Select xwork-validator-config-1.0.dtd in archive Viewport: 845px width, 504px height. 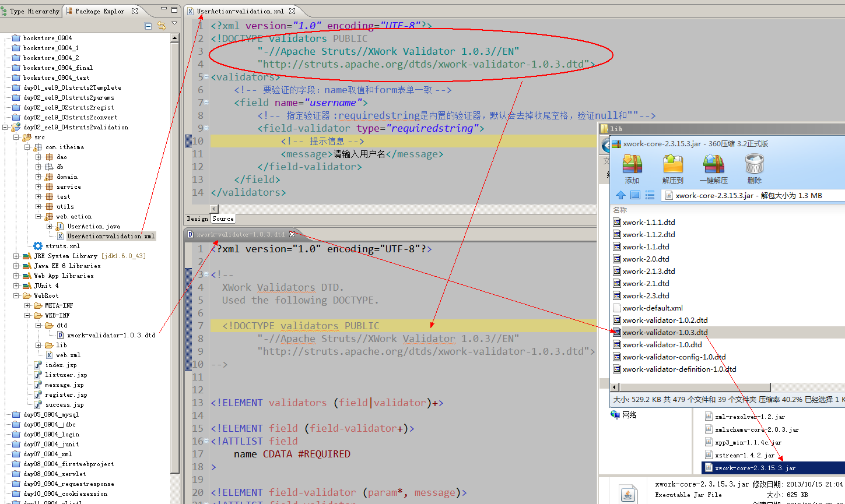click(x=674, y=357)
